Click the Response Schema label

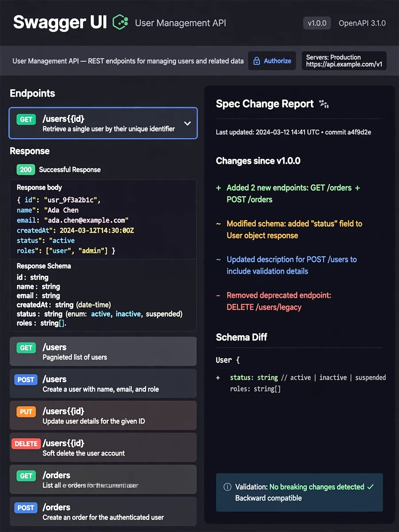pos(44,266)
